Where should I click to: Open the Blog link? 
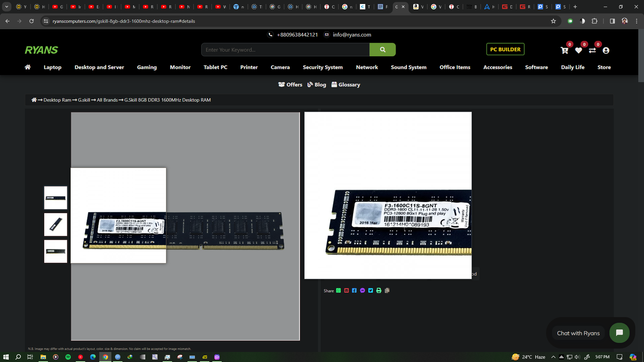point(317,84)
